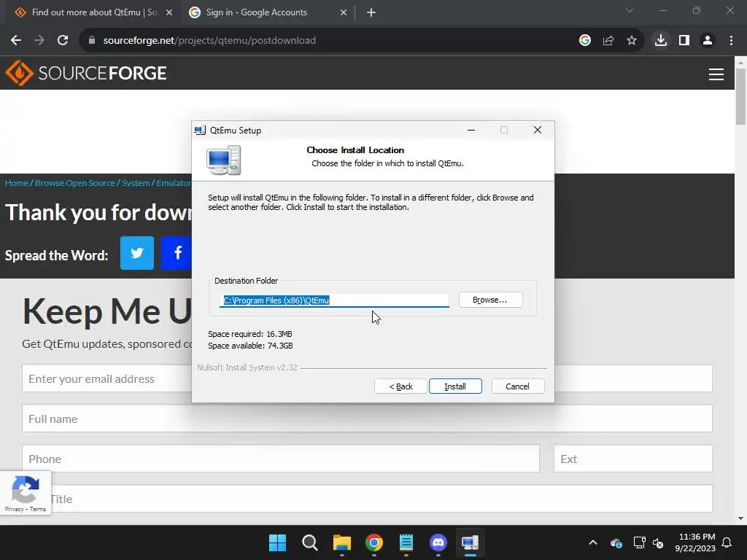Open File Explorer from taskbar
Image resolution: width=747 pixels, height=560 pixels.
342,542
